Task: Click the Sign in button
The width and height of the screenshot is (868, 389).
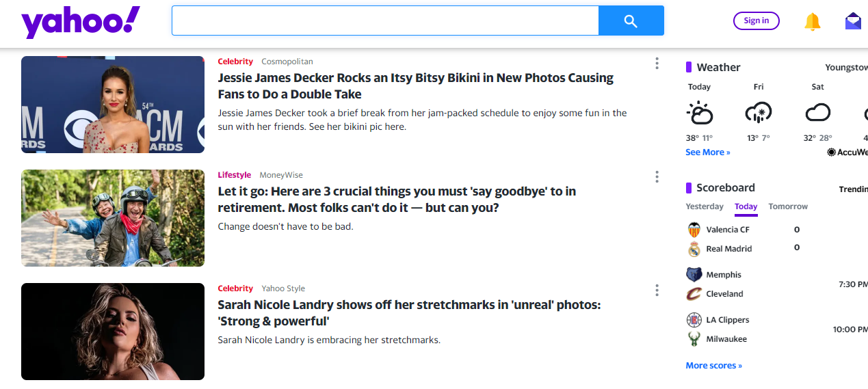Action: coord(756,21)
